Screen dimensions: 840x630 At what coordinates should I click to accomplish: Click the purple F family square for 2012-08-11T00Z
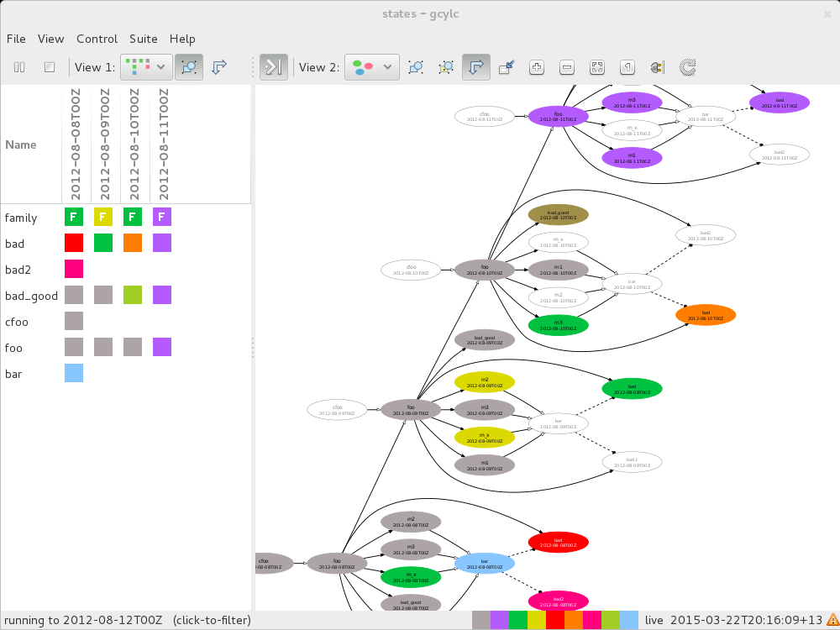click(x=162, y=217)
